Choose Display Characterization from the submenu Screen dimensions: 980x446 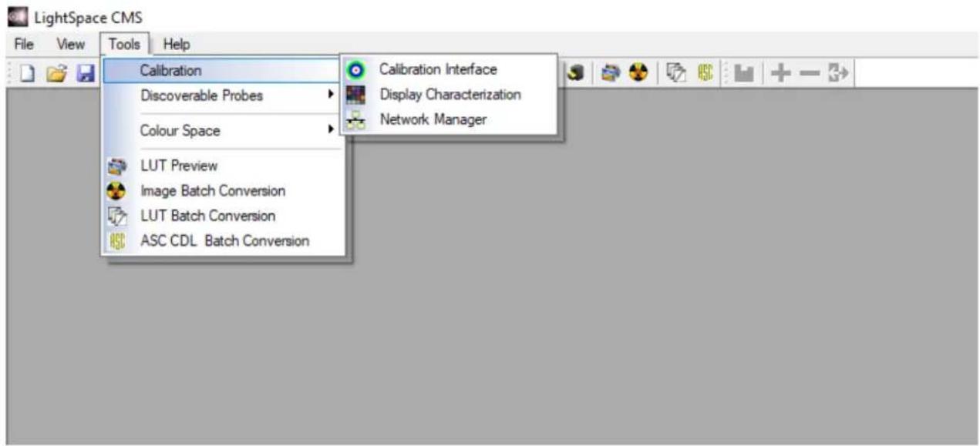pos(449,95)
